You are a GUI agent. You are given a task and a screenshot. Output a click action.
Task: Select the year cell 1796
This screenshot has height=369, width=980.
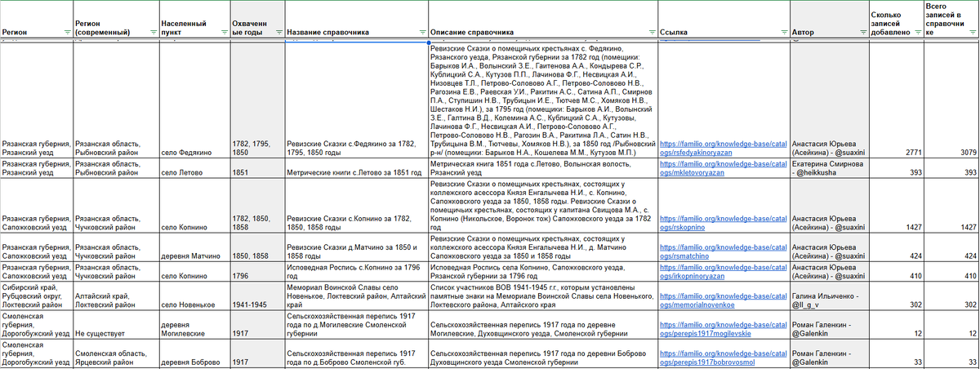point(256,271)
